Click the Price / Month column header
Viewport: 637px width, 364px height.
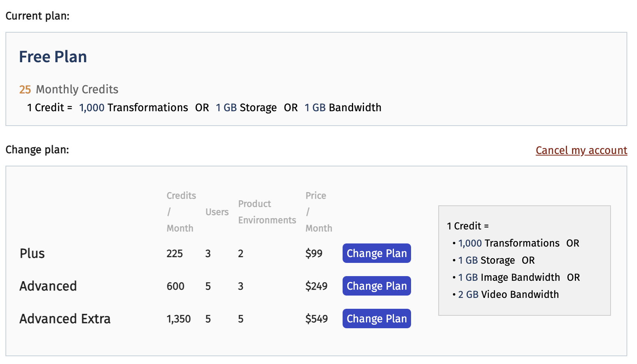coord(318,212)
